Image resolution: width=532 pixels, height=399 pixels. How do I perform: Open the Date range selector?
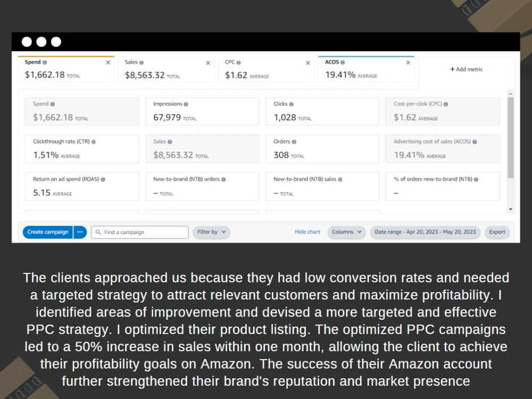[x=425, y=232]
